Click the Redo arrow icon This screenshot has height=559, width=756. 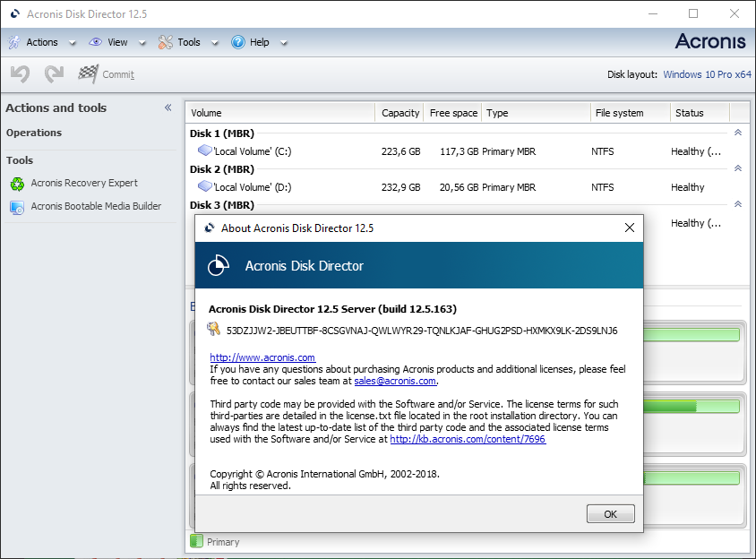(54, 73)
